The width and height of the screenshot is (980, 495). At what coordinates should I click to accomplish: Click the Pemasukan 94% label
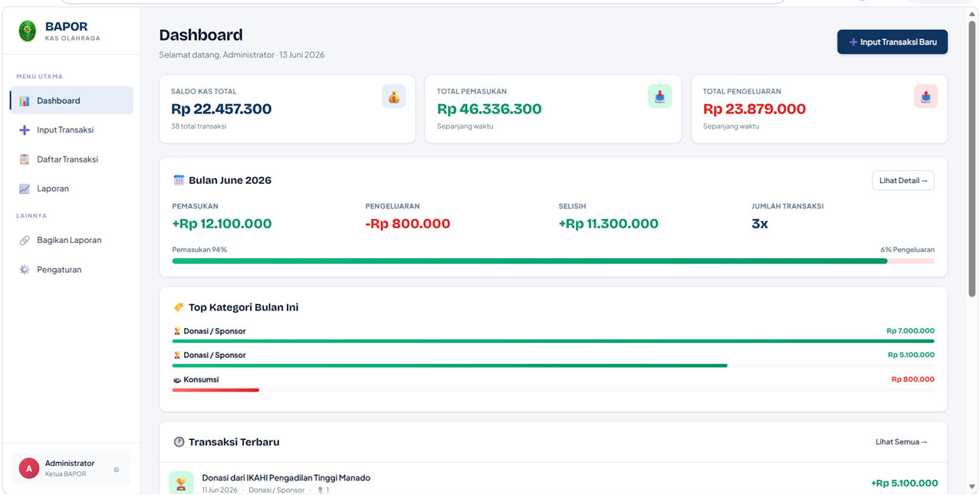tap(199, 250)
